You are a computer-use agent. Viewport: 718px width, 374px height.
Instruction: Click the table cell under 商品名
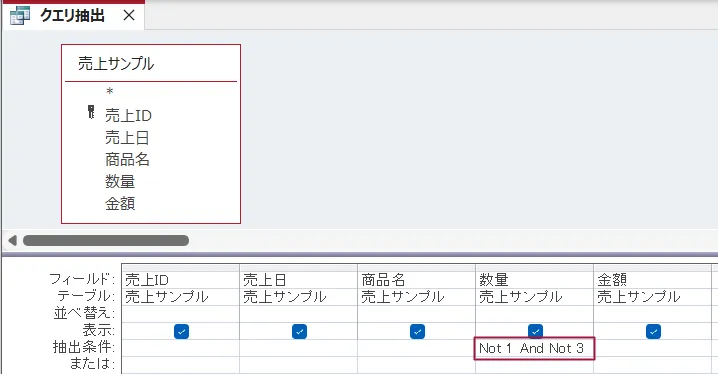[417, 297]
